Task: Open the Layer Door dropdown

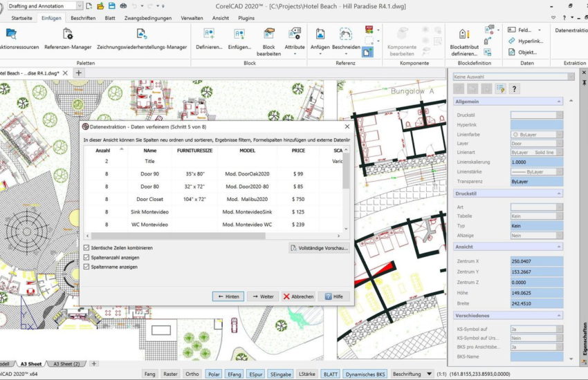Action: tap(560, 144)
